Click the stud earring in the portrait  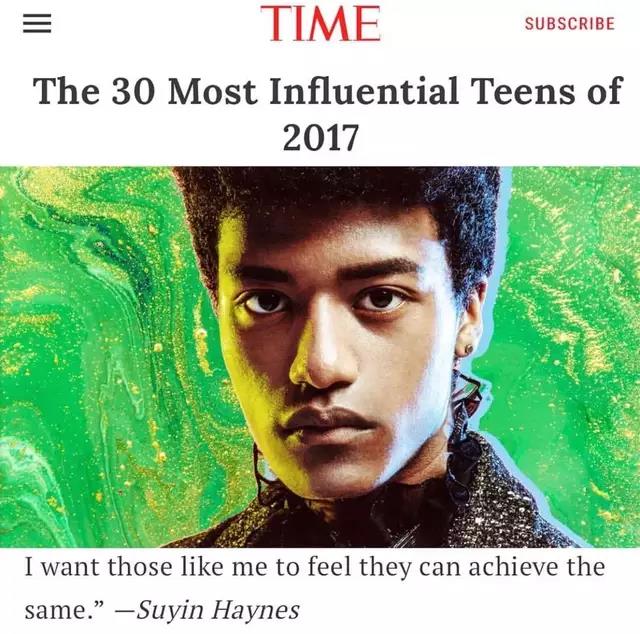pos(469,349)
